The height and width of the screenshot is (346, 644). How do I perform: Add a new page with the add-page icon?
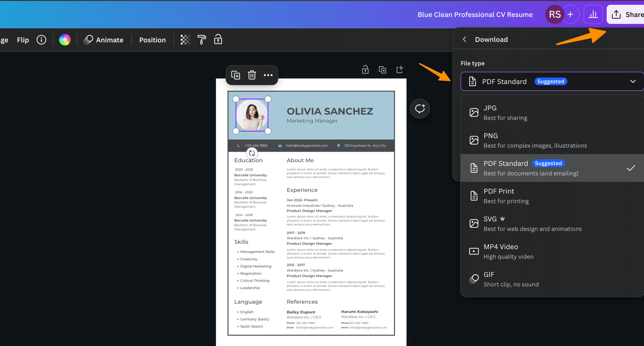click(400, 69)
